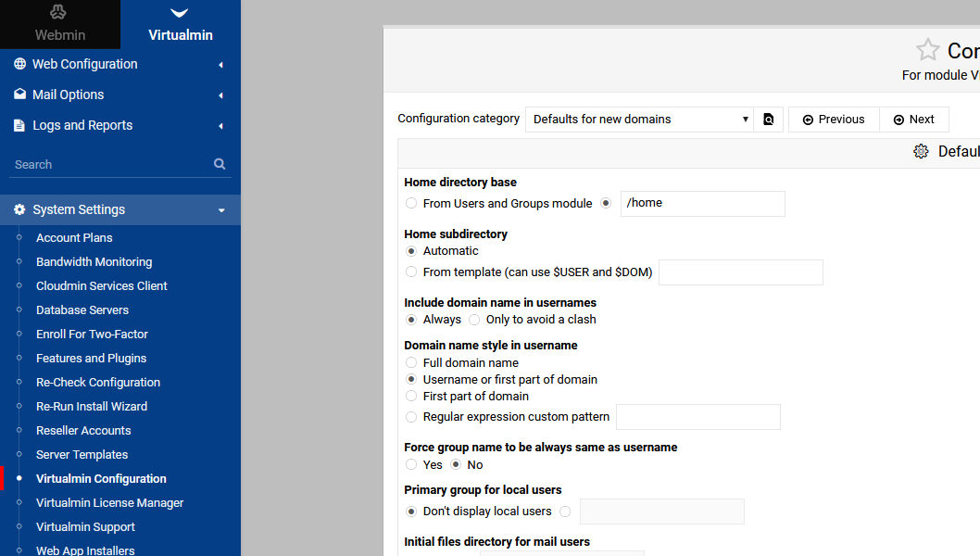Screen dimensions: 980x556
Task: Click the envelope icon beside Mail Options
Action: 20,94
